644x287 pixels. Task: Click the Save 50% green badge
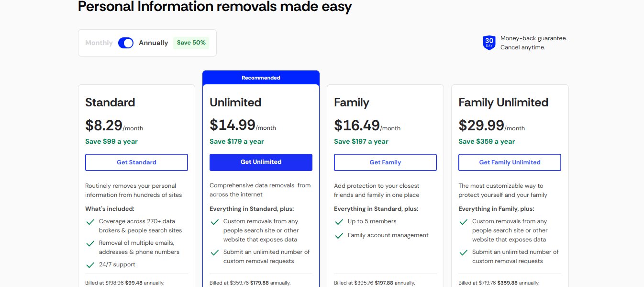tap(191, 43)
